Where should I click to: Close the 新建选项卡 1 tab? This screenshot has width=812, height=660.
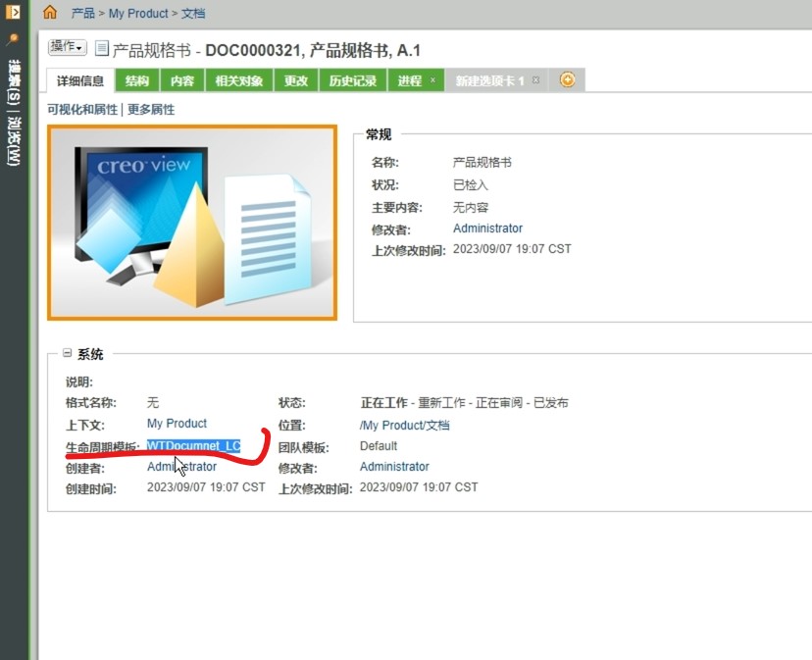(536, 80)
